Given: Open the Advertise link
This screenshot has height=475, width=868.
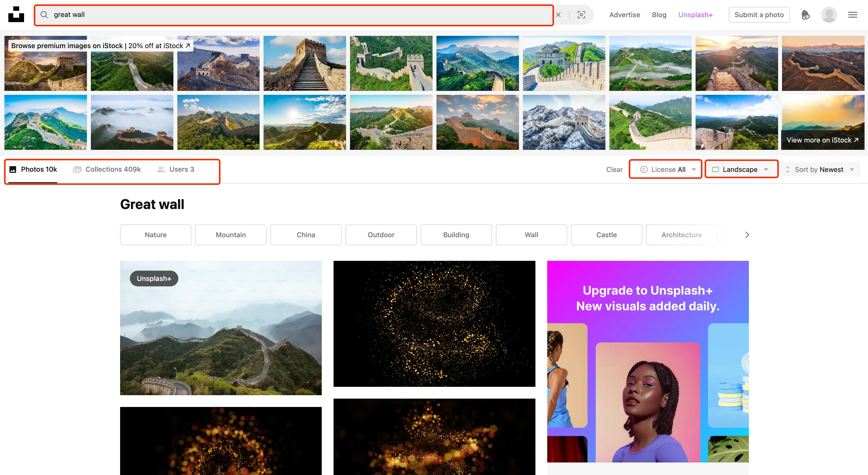Looking at the screenshot, I should pos(624,15).
